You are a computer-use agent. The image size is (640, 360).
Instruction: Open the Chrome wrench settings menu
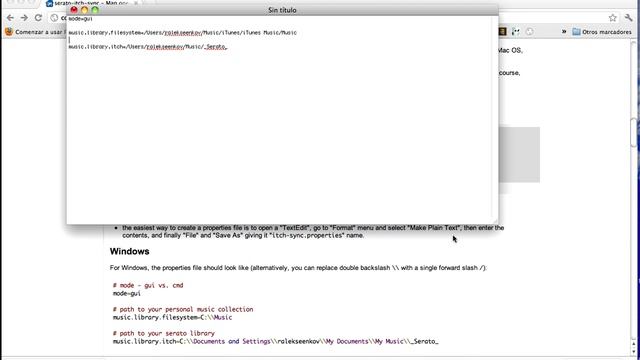click(x=629, y=18)
